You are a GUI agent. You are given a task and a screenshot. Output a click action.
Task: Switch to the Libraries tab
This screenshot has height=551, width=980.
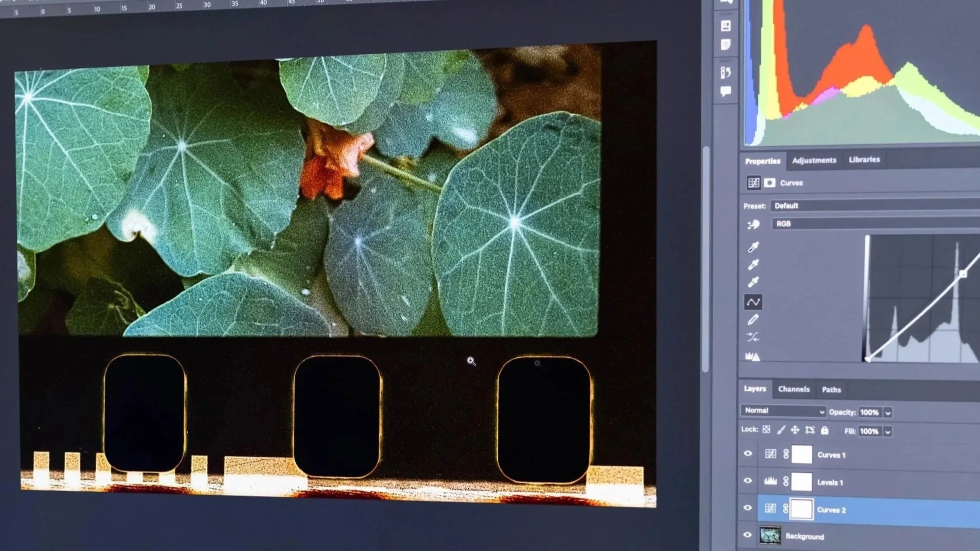tap(864, 159)
